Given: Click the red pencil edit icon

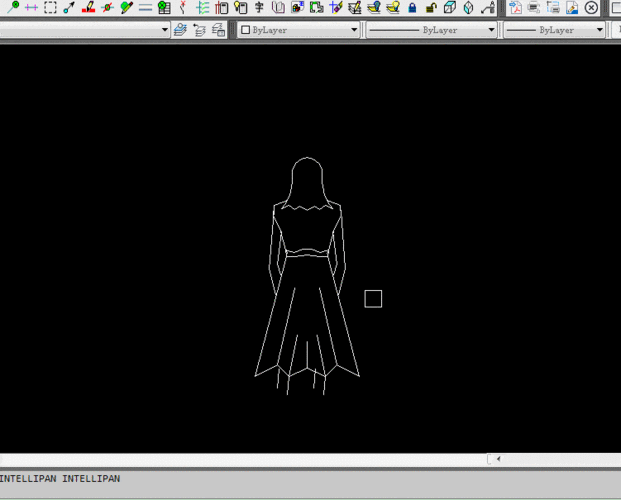Looking at the screenshot, I should tap(88, 8).
